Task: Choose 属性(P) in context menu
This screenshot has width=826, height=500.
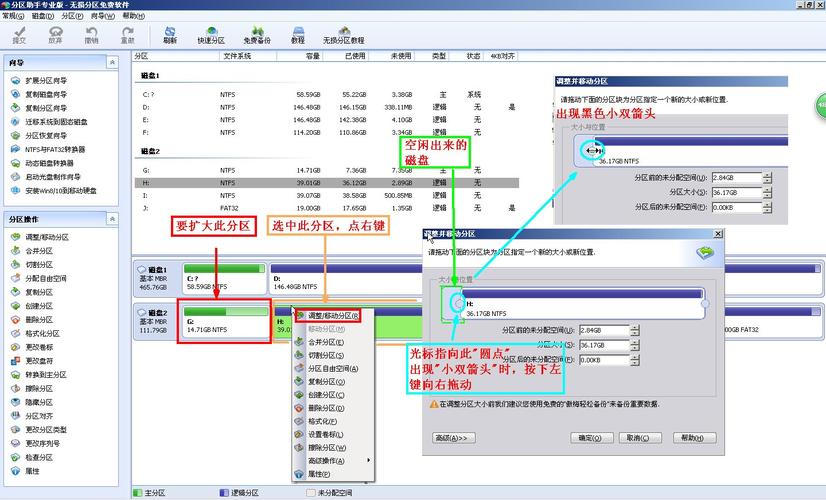Action: (x=333, y=474)
